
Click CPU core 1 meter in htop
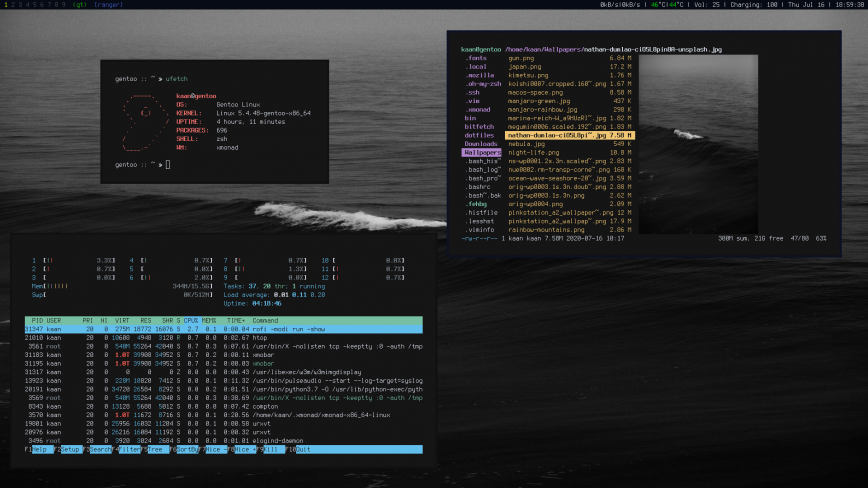point(73,260)
